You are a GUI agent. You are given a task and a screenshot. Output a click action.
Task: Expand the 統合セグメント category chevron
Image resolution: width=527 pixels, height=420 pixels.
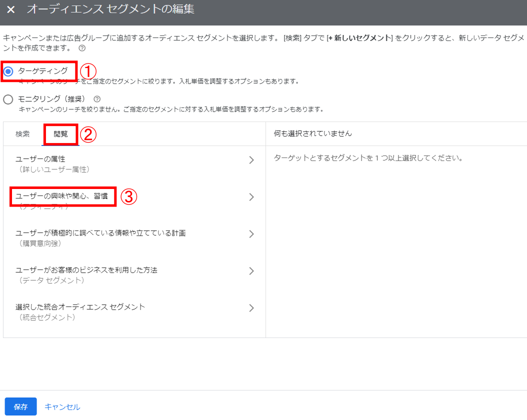(x=251, y=308)
